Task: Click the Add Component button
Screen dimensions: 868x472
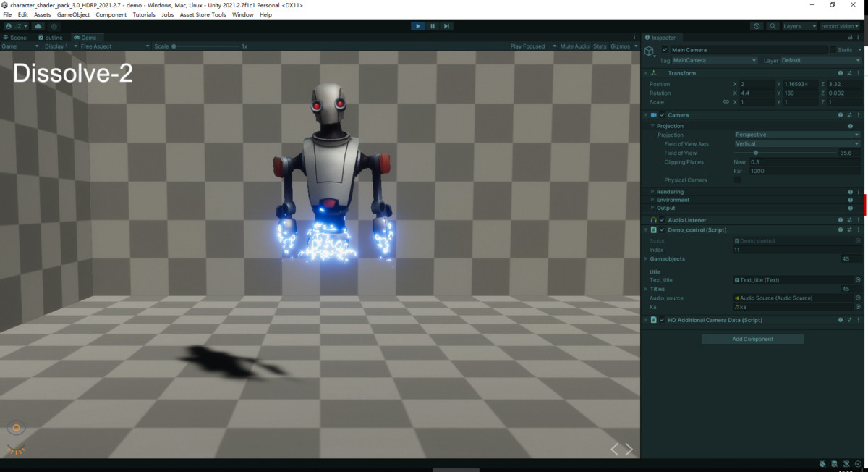Action: click(752, 338)
